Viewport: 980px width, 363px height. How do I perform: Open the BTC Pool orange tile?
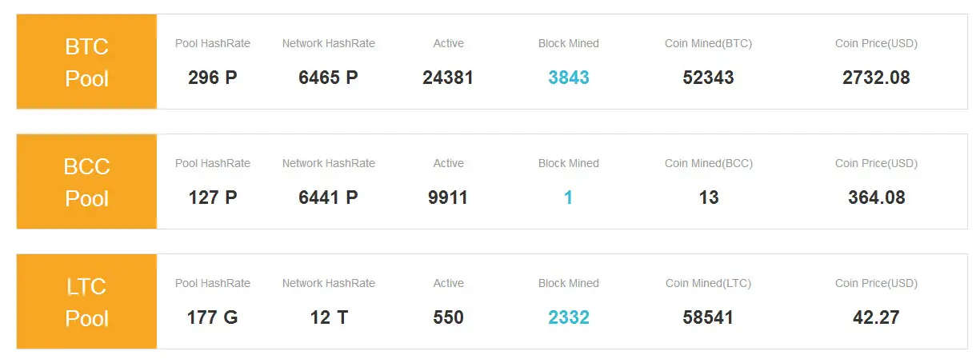(x=86, y=62)
